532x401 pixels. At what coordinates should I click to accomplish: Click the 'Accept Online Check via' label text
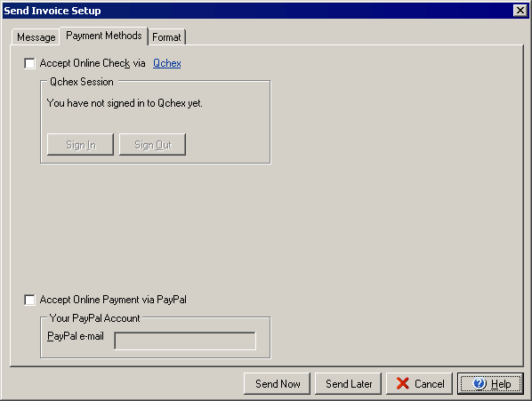(93, 63)
